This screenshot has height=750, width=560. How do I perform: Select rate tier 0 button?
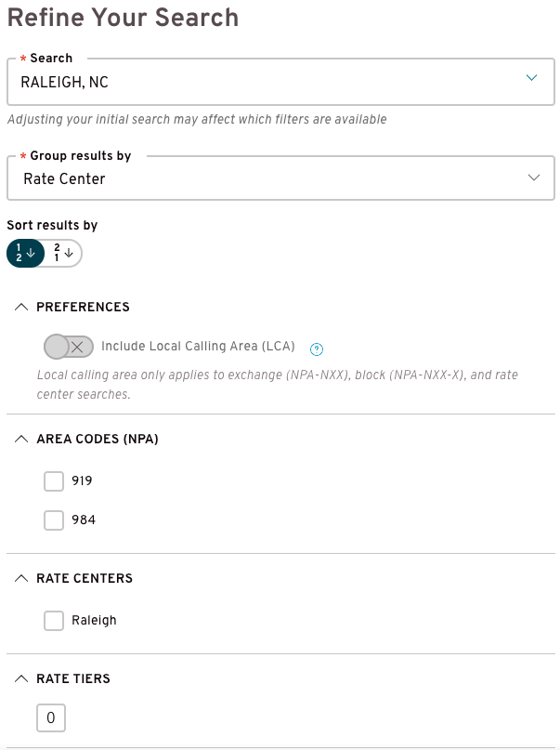(51, 718)
